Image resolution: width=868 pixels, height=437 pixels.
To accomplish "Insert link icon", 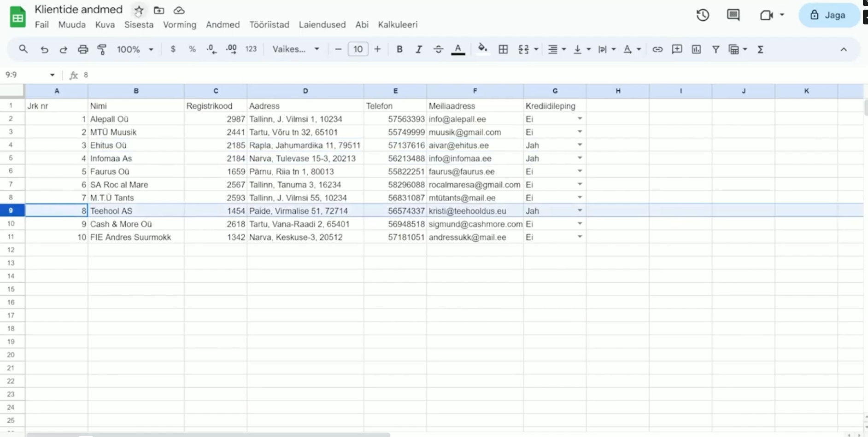I will [657, 49].
